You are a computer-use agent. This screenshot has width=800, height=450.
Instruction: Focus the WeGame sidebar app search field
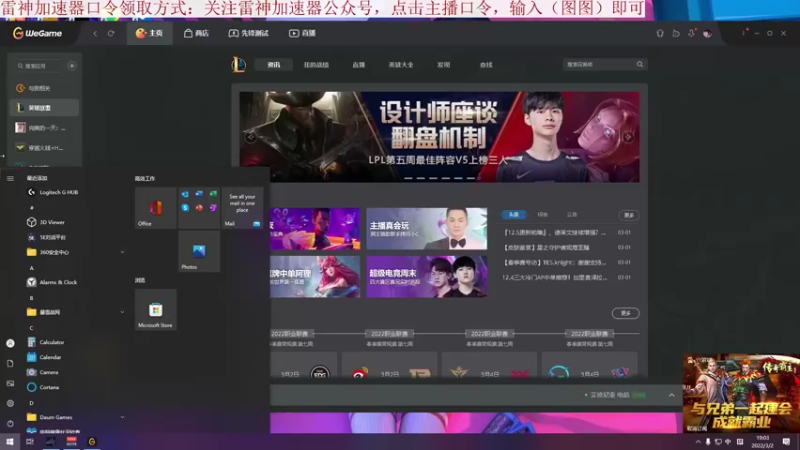[x=40, y=66]
